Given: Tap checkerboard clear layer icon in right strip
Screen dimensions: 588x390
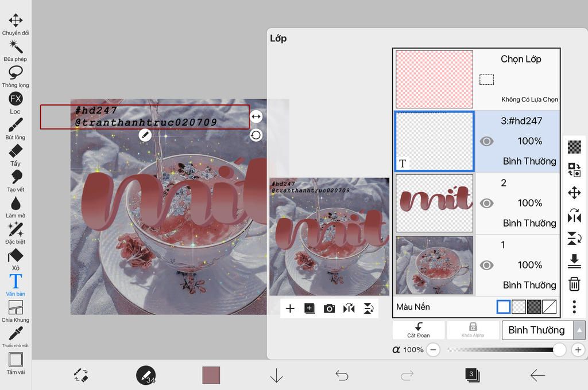Looking at the screenshot, I should point(574,147).
